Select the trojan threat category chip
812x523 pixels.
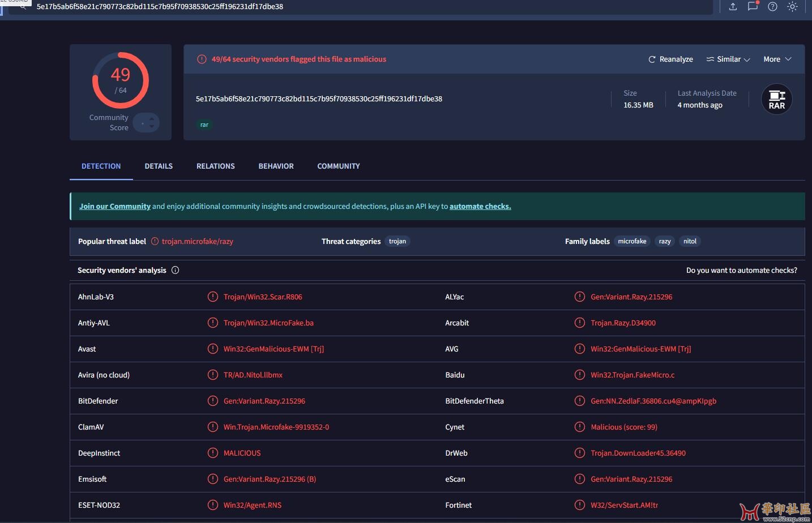398,241
